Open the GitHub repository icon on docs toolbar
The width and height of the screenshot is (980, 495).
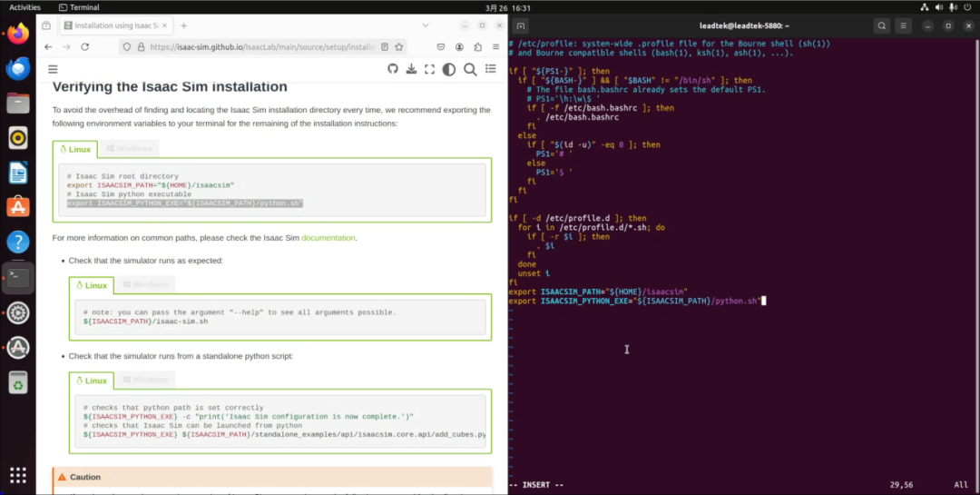pos(393,69)
